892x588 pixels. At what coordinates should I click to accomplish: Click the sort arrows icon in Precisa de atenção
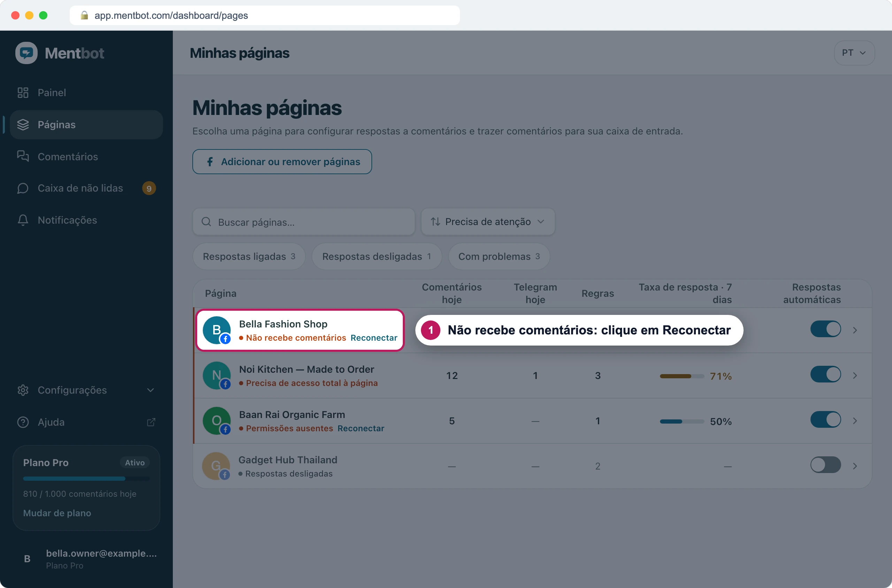435,222
